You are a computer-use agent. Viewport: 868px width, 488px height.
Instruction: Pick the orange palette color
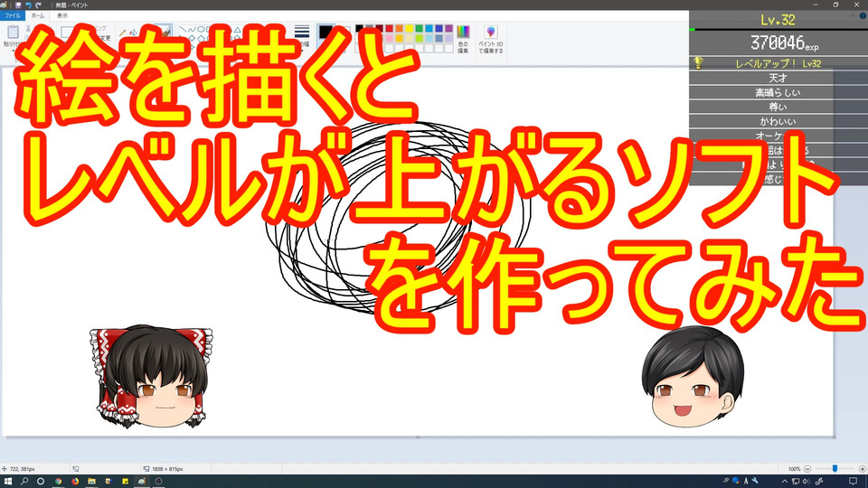(x=399, y=29)
